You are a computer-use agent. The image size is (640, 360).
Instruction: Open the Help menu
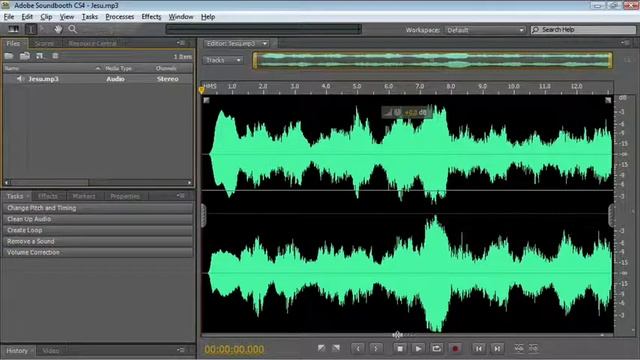tap(208, 17)
